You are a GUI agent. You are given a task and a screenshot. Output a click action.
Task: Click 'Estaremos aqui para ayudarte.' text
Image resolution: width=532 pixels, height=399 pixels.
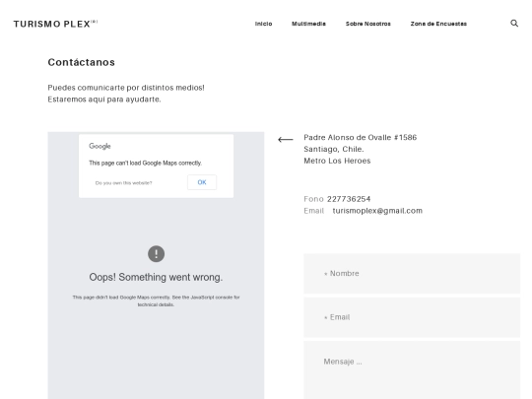coord(104,100)
